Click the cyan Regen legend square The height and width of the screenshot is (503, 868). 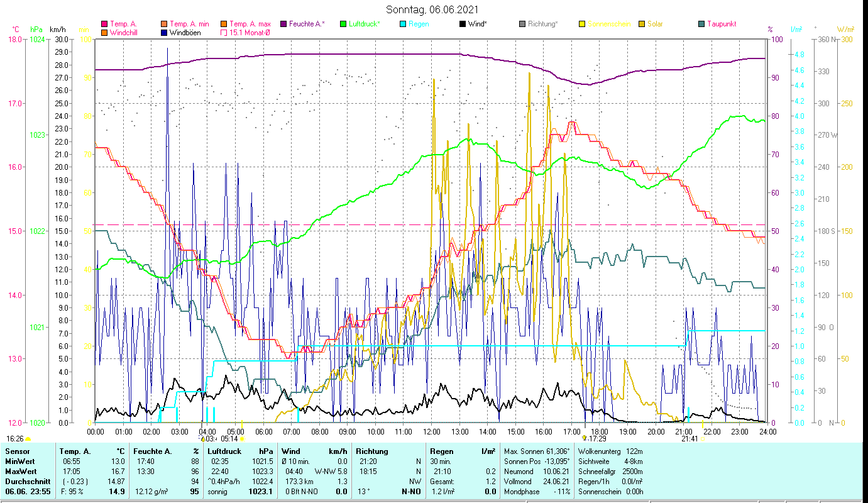pos(403,24)
